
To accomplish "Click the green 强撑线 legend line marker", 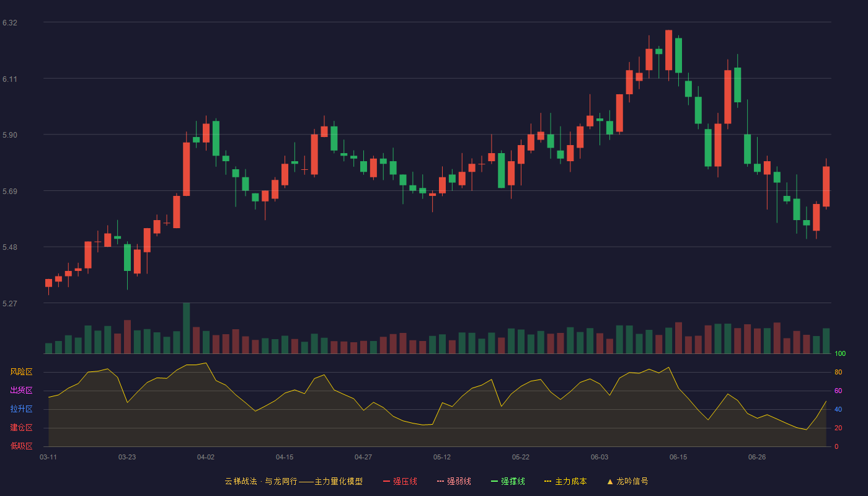I will tap(494, 481).
